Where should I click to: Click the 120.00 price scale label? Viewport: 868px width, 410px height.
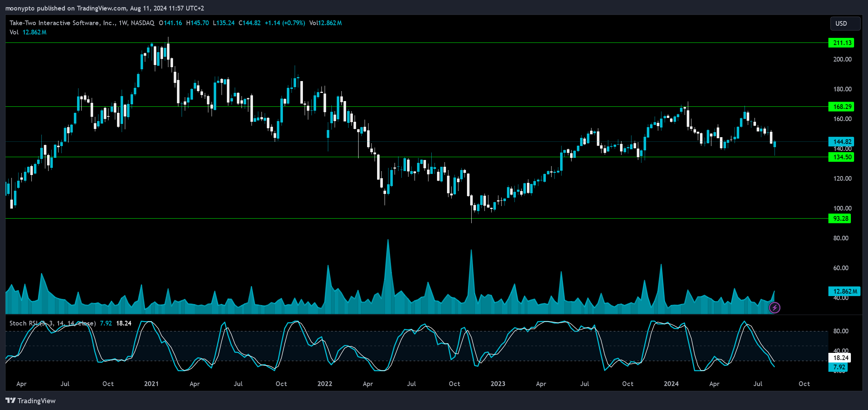point(842,178)
